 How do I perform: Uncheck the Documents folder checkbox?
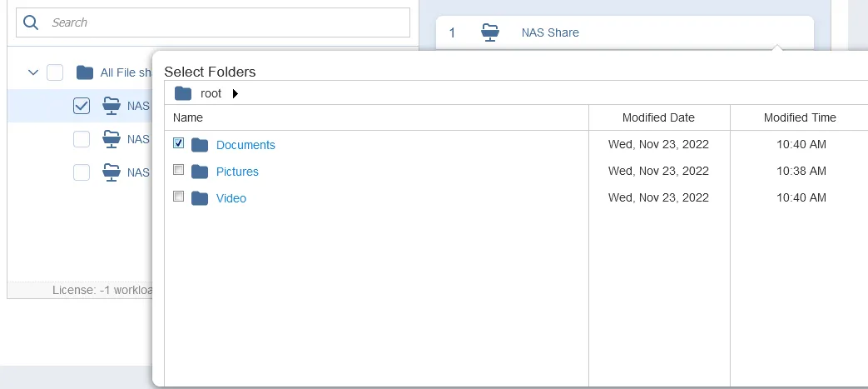coord(178,143)
